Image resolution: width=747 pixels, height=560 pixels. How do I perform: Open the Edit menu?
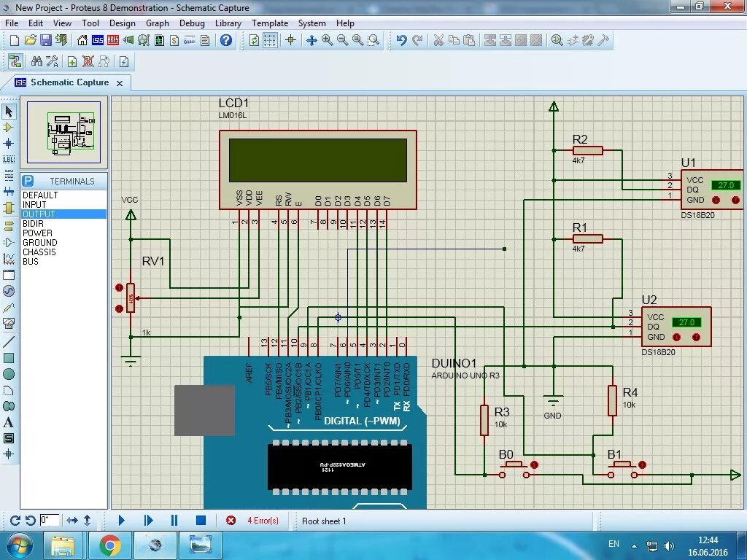pos(35,23)
